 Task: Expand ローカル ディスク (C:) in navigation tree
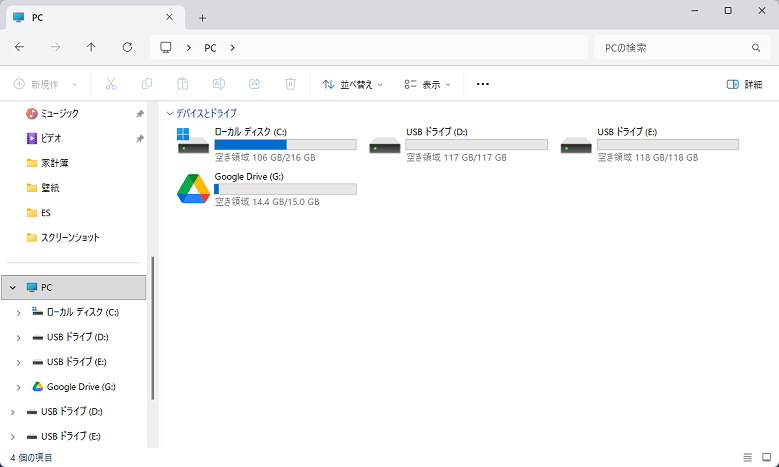click(18, 312)
